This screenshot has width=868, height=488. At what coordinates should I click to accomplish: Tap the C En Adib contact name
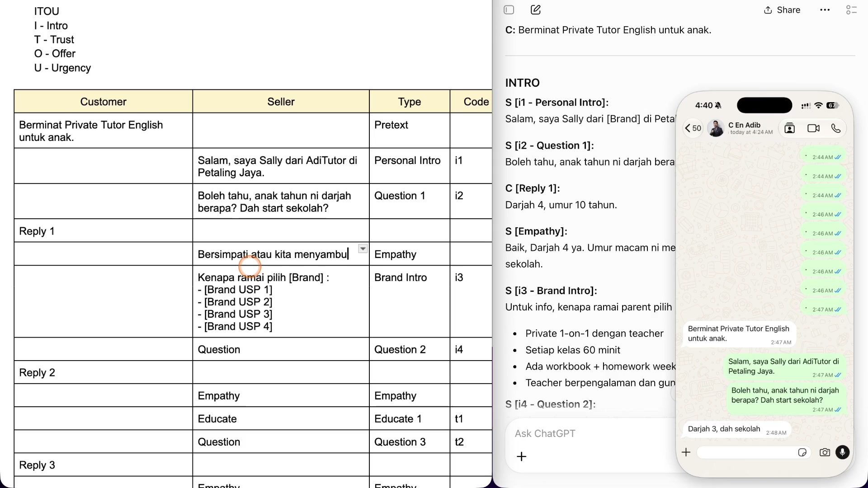pyautogui.click(x=744, y=125)
